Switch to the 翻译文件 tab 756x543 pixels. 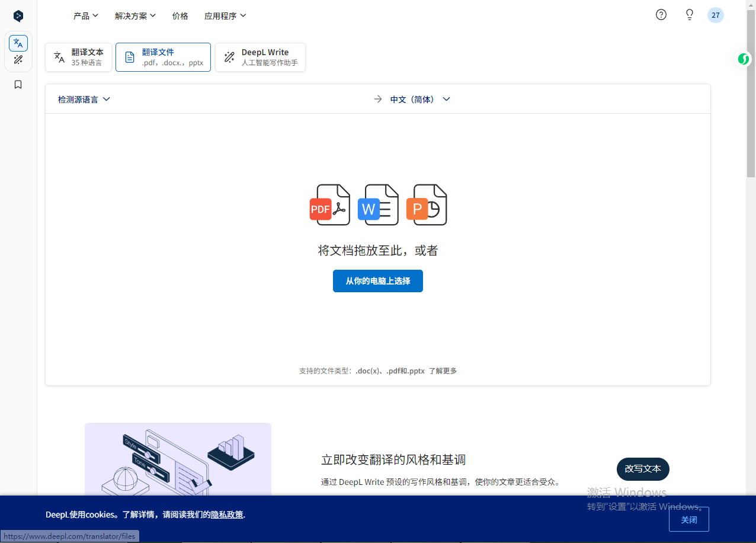pyautogui.click(x=163, y=57)
